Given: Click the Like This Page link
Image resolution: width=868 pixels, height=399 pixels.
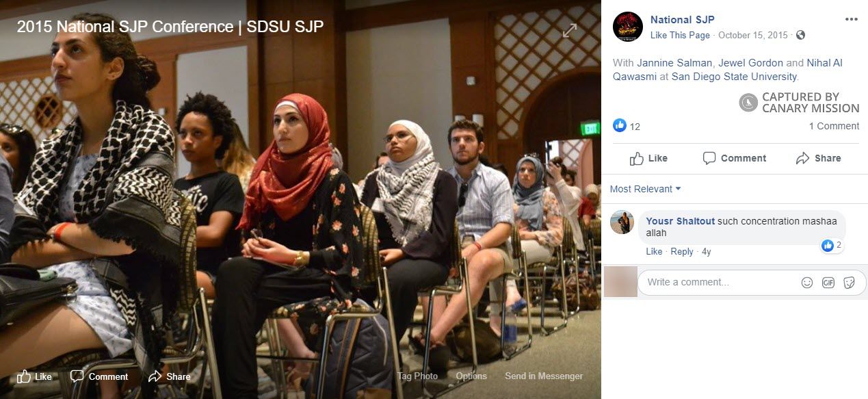Looking at the screenshot, I should 680,35.
